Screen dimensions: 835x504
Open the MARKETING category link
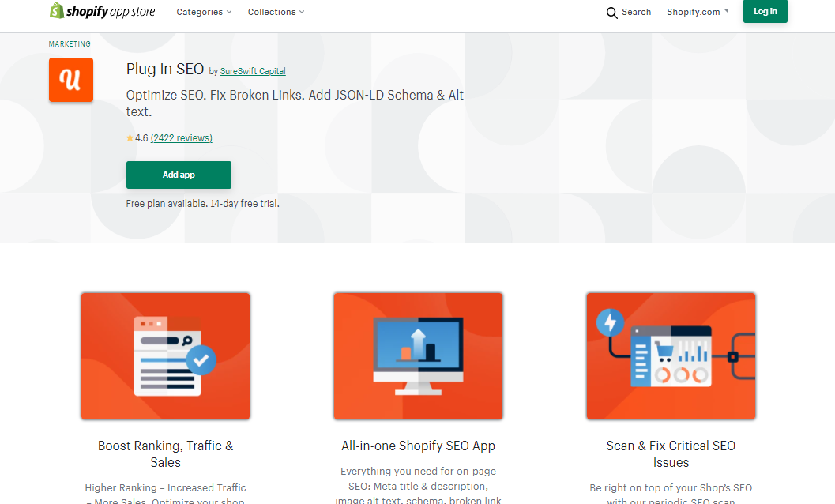70,43
